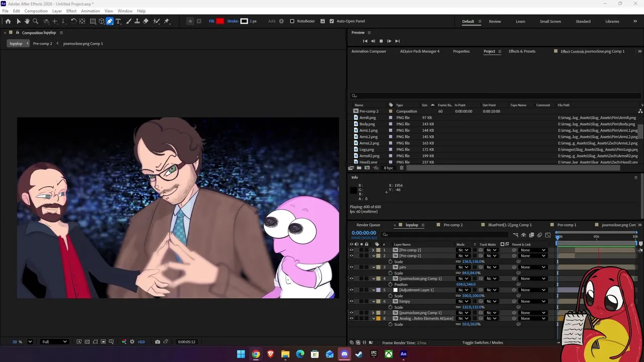Toggle visibility of the himpy layer
Viewport: 644px width, 362px height.
(x=351, y=301)
